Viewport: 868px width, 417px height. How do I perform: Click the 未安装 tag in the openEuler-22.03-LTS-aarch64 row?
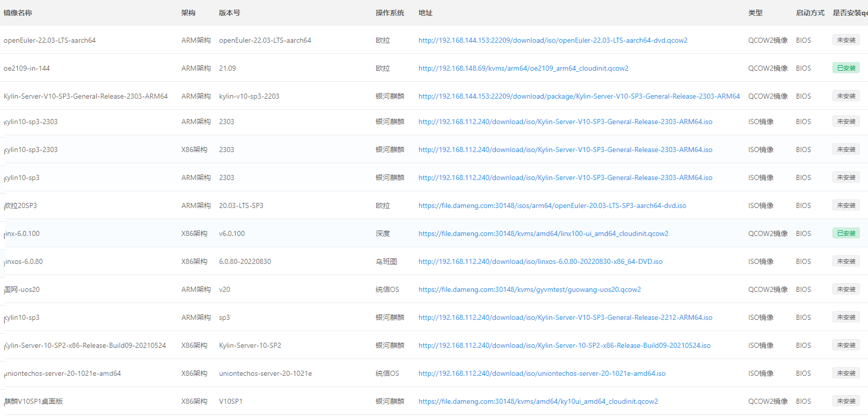click(846, 40)
